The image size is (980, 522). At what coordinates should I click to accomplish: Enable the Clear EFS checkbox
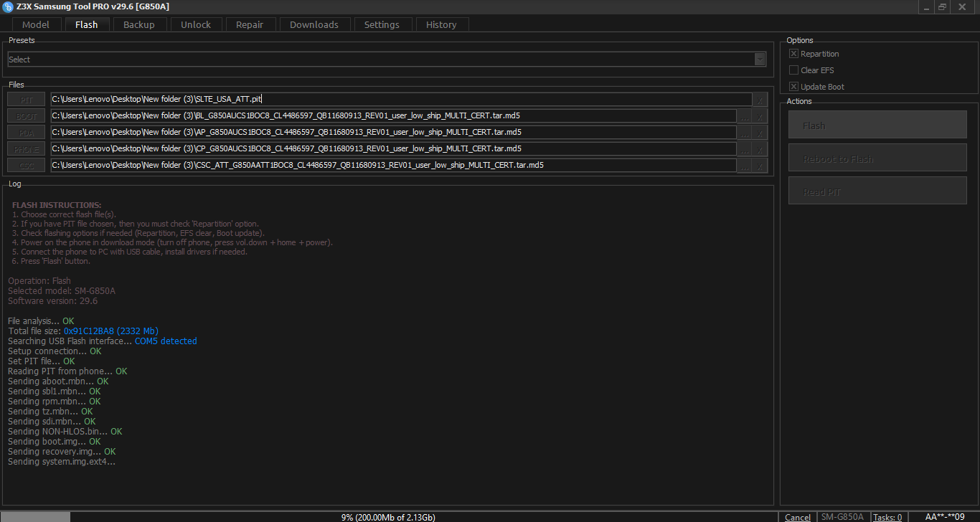(x=793, y=70)
